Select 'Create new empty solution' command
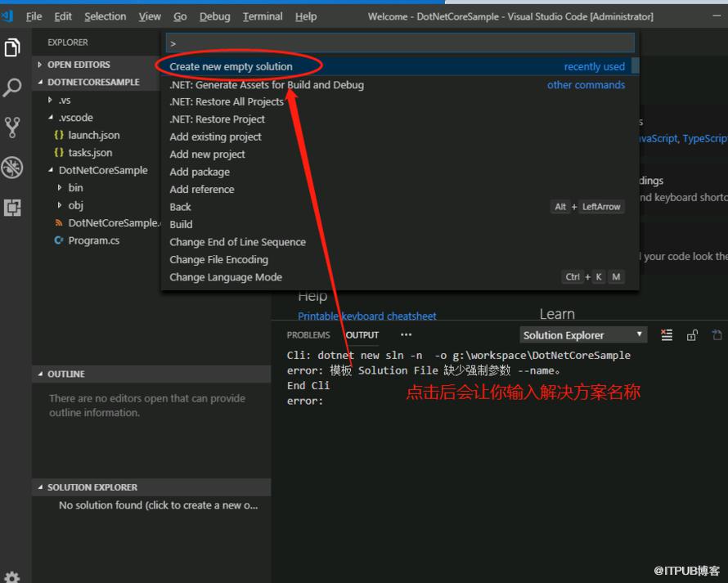 click(400, 66)
